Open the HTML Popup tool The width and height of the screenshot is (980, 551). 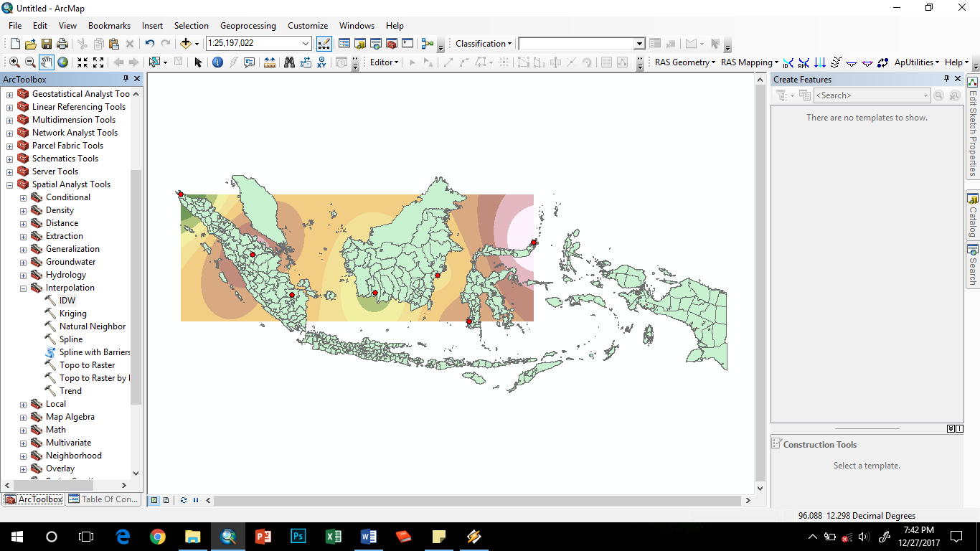coord(248,62)
